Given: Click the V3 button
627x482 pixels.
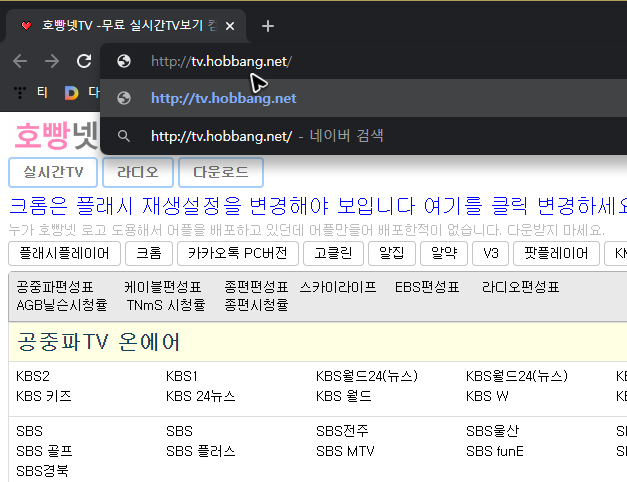Looking at the screenshot, I should click(x=490, y=253).
